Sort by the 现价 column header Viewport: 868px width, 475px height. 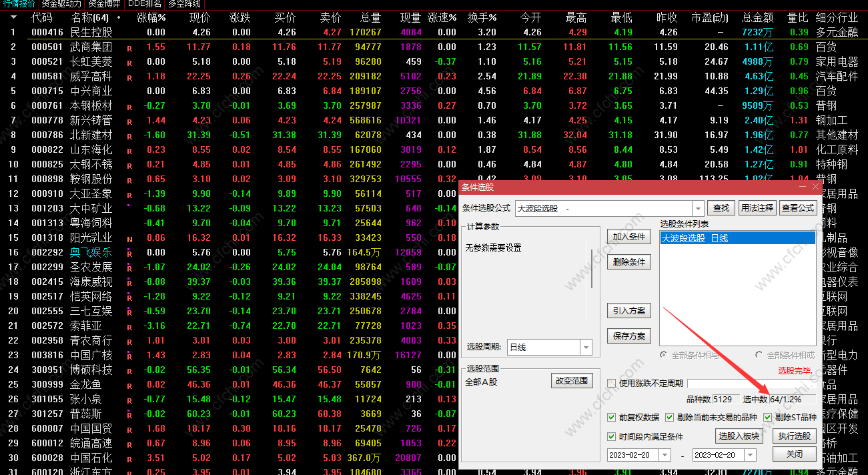[x=199, y=17]
